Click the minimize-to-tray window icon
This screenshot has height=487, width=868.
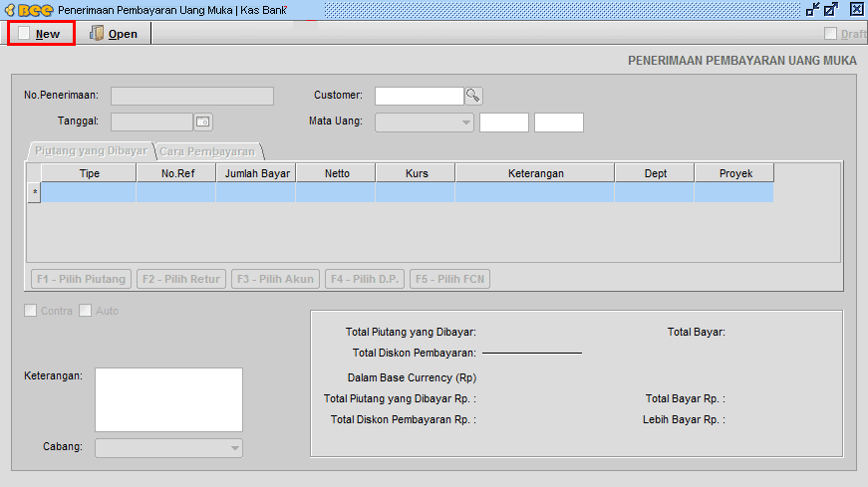[x=812, y=9]
